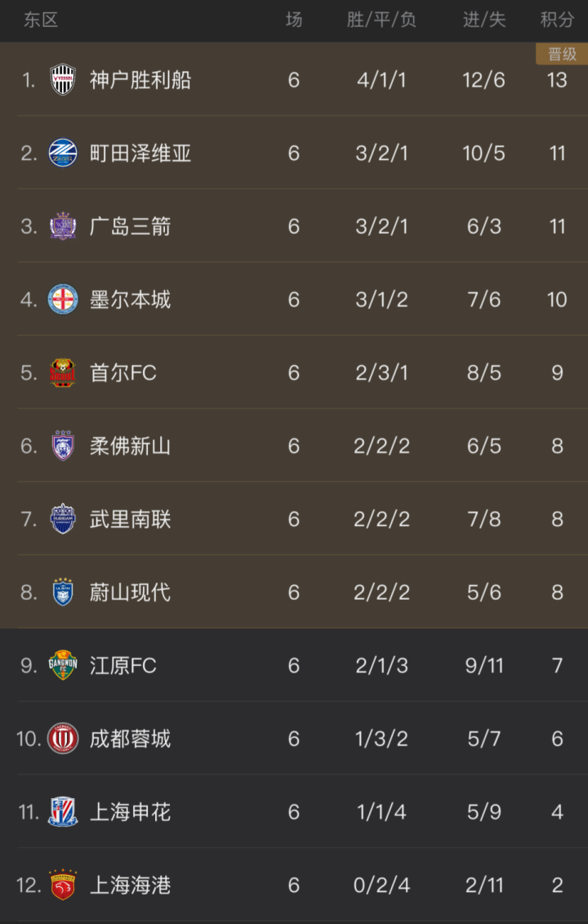Viewport: 588px width, 924px height.
Task: Click the Gangwon FC green crest icon
Action: pos(63,665)
